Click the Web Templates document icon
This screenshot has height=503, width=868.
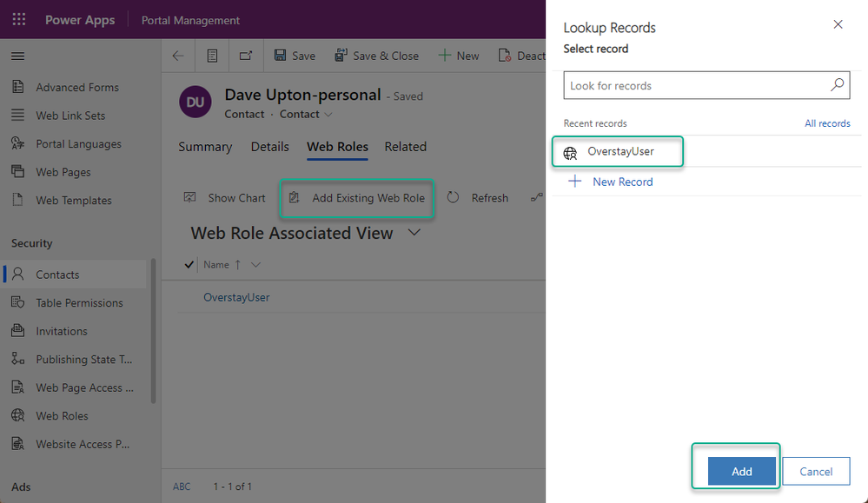pyautogui.click(x=17, y=200)
